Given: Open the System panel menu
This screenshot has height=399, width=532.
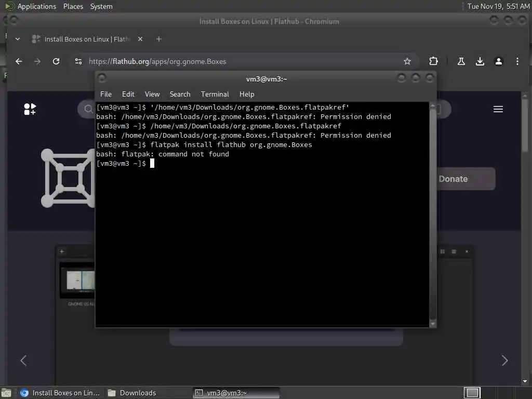Looking at the screenshot, I should pyautogui.click(x=101, y=6).
